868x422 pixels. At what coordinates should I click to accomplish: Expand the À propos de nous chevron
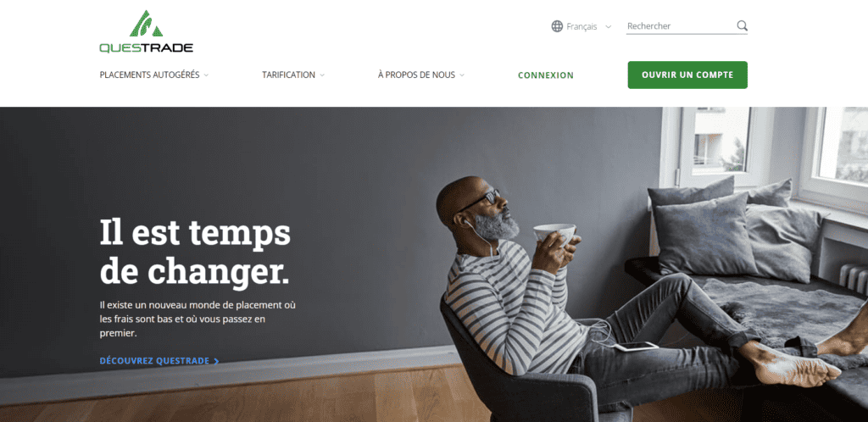coord(462,75)
